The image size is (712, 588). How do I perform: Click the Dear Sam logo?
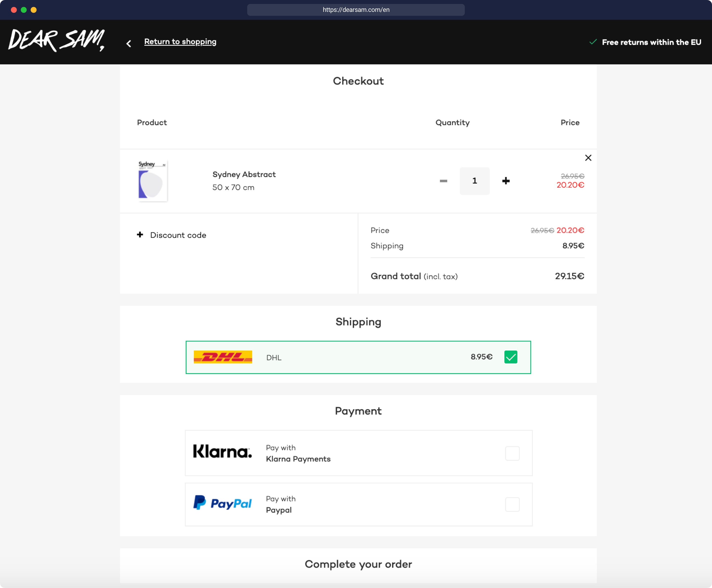pyautogui.click(x=56, y=41)
